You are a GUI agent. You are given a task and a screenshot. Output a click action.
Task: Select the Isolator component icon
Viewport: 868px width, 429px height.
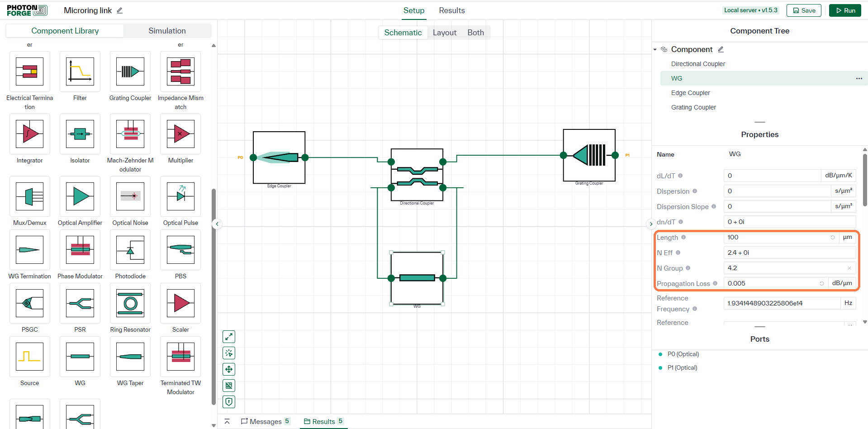pyautogui.click(x=80, y=134)
